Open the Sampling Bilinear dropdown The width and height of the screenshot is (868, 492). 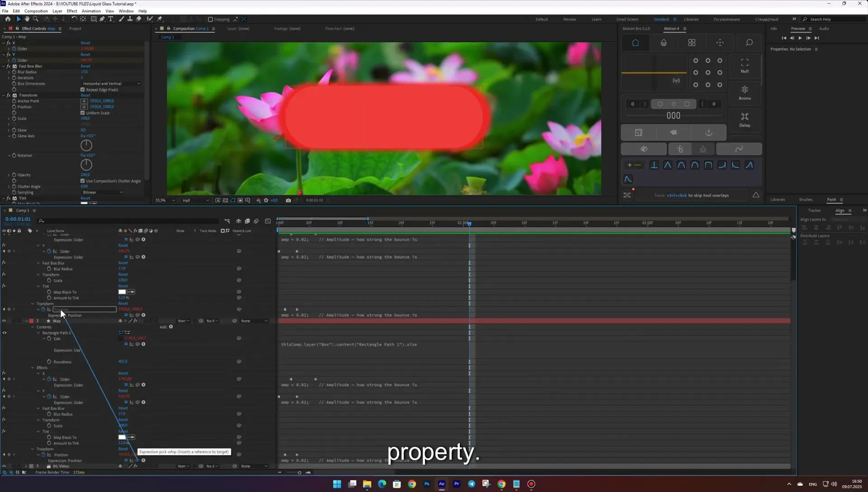coord(103,192)
